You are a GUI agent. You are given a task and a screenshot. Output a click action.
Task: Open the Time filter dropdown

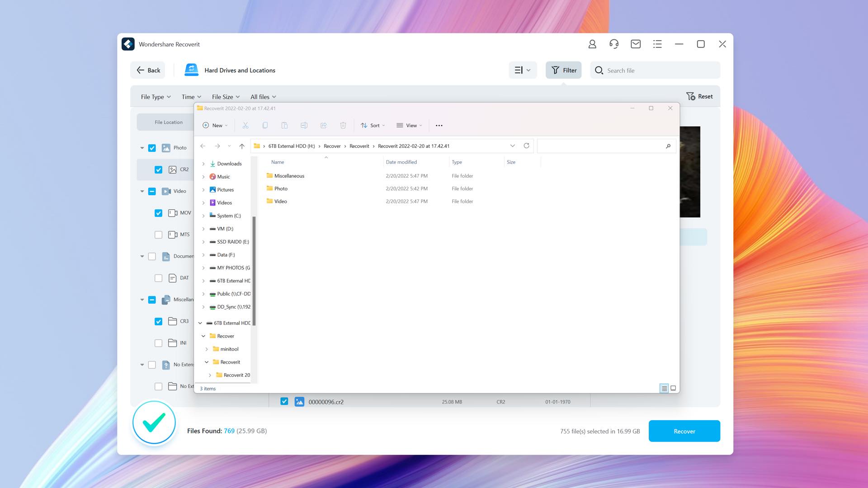click(x=191, y=97)
